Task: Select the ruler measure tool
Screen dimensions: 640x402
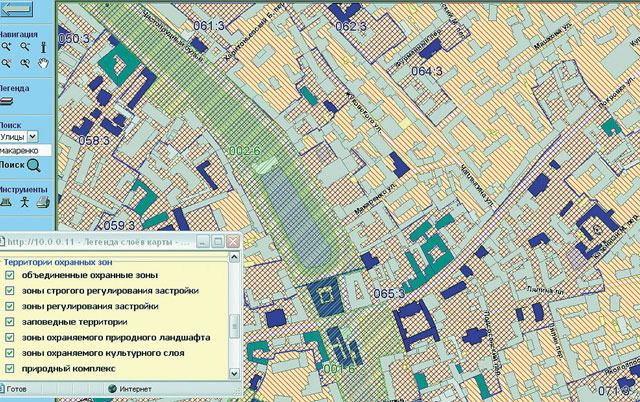Action: 5,202
